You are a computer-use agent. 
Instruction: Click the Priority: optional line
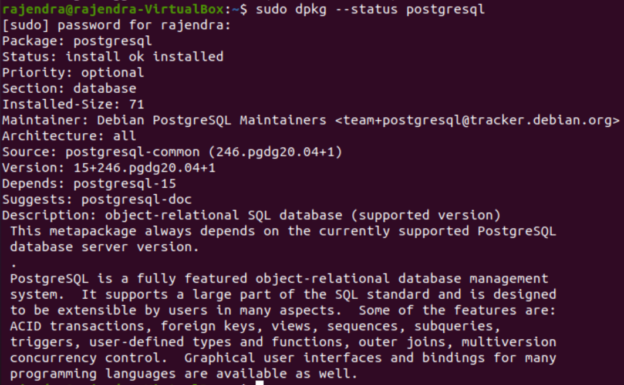click(x=73, y=72)
